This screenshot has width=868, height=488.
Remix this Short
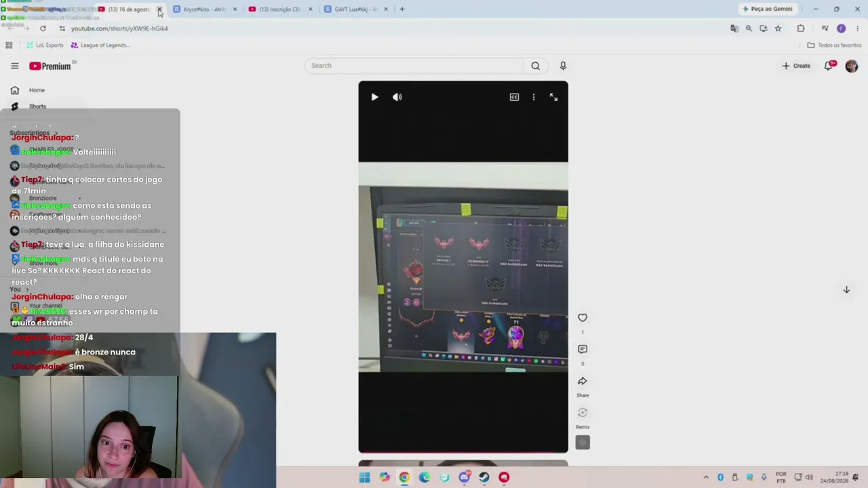583,413
